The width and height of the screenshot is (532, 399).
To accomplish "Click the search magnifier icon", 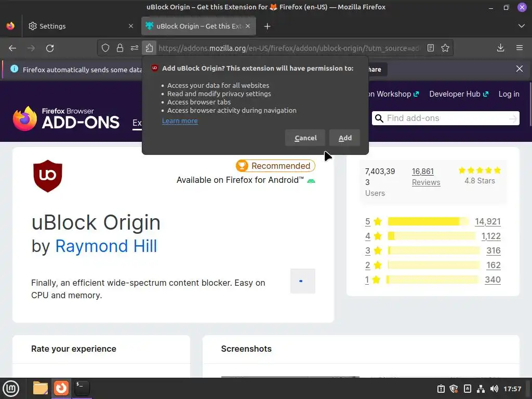I will click(379, 118).
